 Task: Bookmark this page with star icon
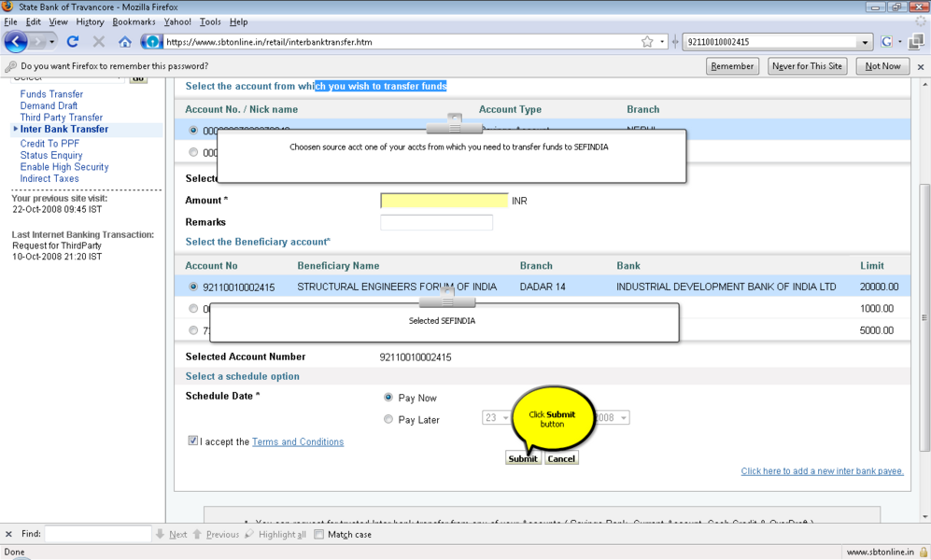(x=647, y=42)
